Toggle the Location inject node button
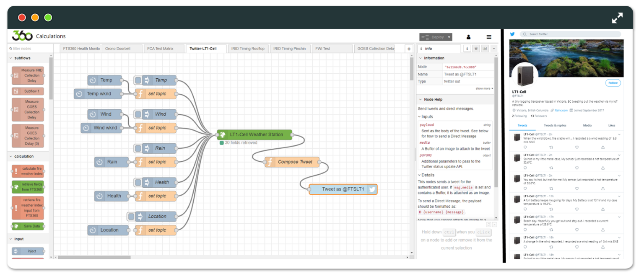The height and width of the screenshot is (279, 644). pyautogui.click(x=131, y=216)
